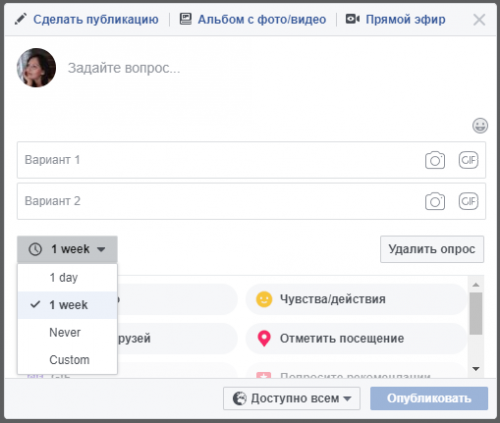
Task: Choose the Чувства/действия option
Action: [356, 299]
